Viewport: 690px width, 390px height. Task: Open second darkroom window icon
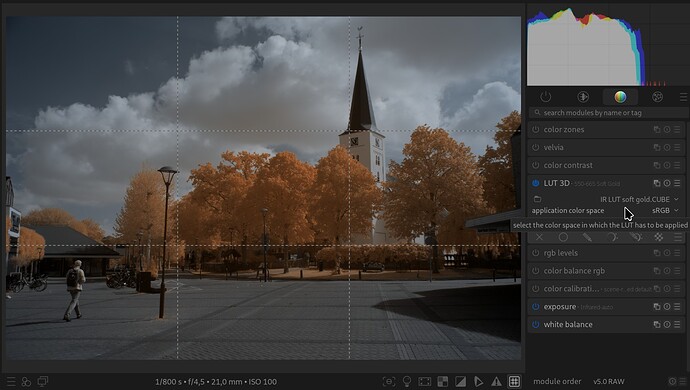43,381
